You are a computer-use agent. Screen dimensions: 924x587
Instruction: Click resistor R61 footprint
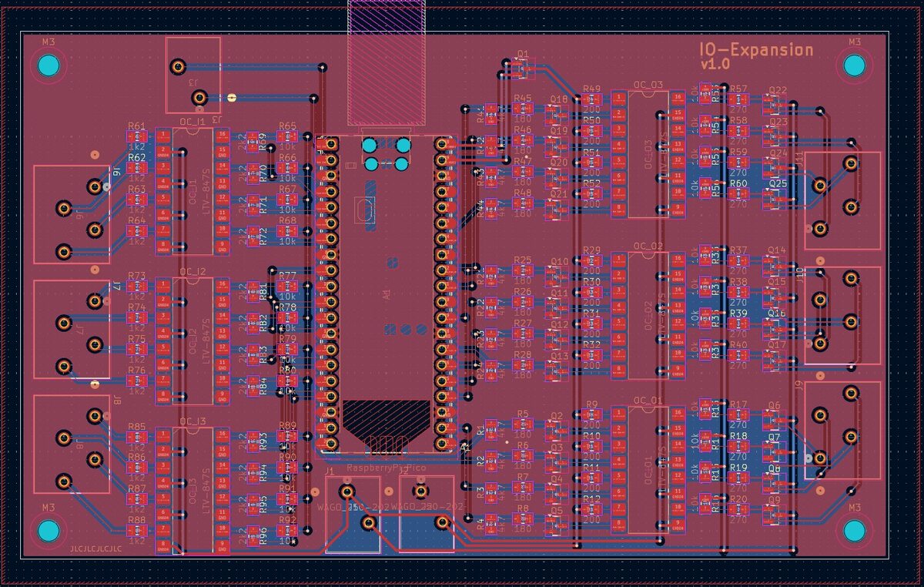click(x=136, y=137)
